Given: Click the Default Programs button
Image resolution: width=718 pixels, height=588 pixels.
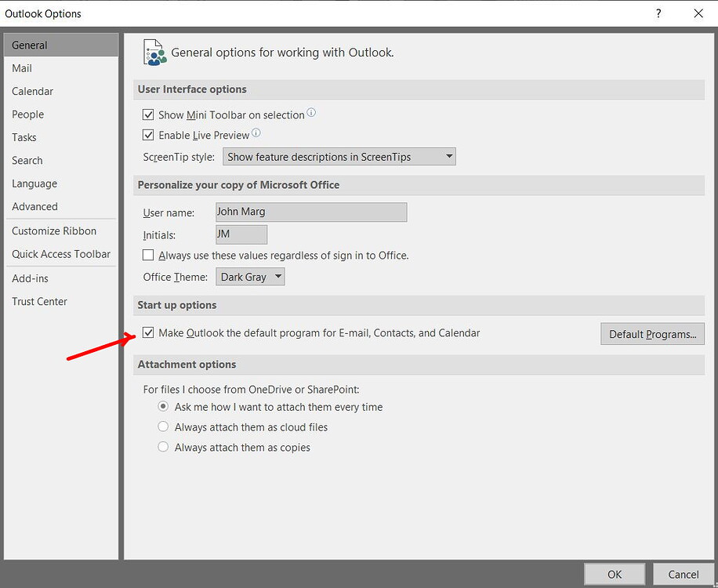Looking at the screenshot, I should (652, 333).
